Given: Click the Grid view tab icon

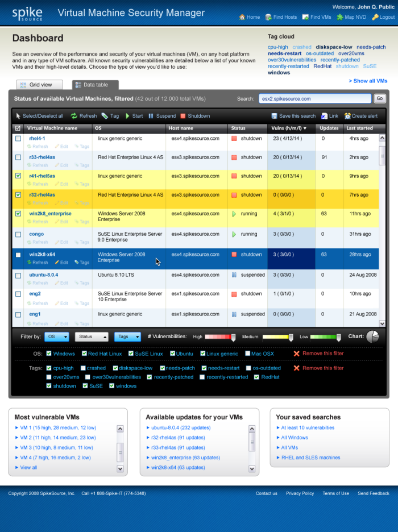Looking at the screenshot, I should (x=23, y=85).
